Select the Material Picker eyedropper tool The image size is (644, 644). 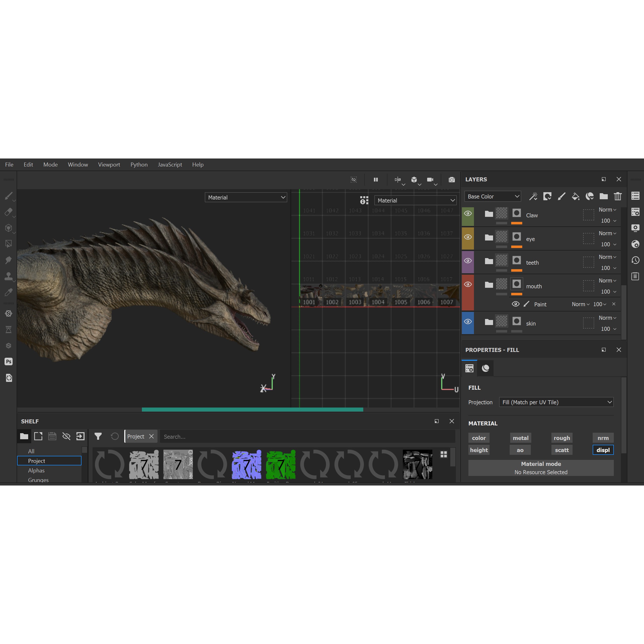point(9,292)
